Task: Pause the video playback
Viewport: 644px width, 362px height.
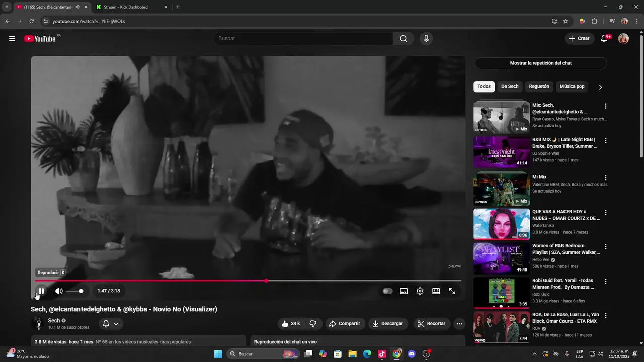Action: [41, 291]
